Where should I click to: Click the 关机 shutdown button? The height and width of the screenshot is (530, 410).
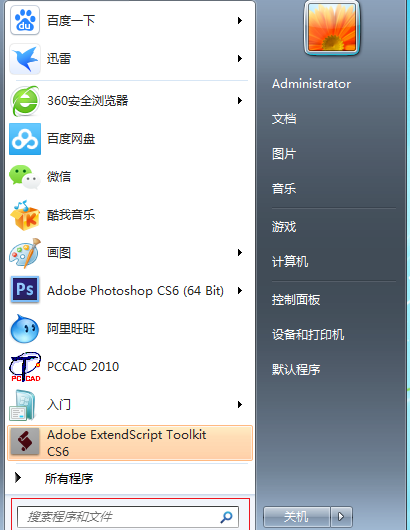pyautogui.click(x=296, y=516)
